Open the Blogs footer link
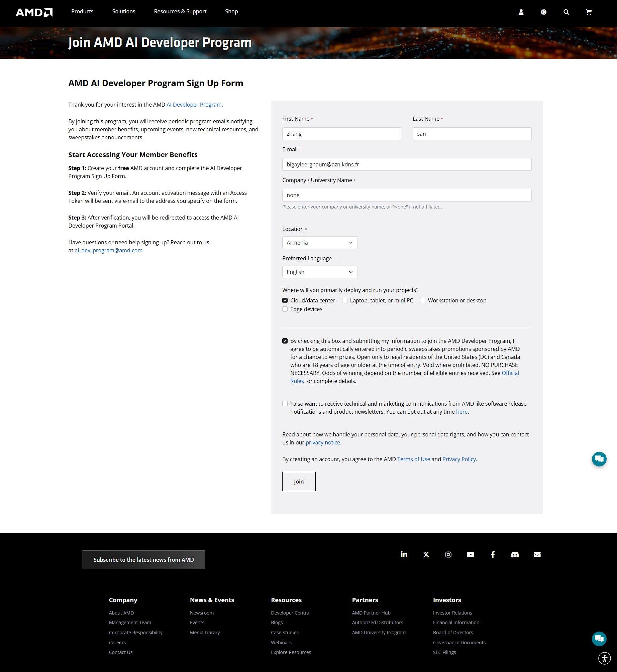The width and height of the screenshot is (617, 672). pyautogui.click(x=277, y=623)
